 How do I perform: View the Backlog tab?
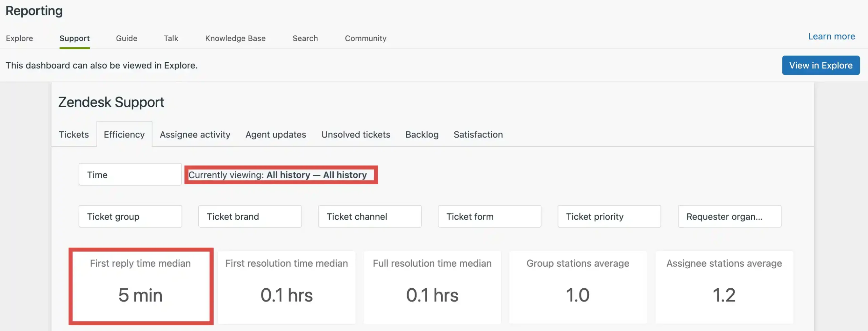click(422, 135)
